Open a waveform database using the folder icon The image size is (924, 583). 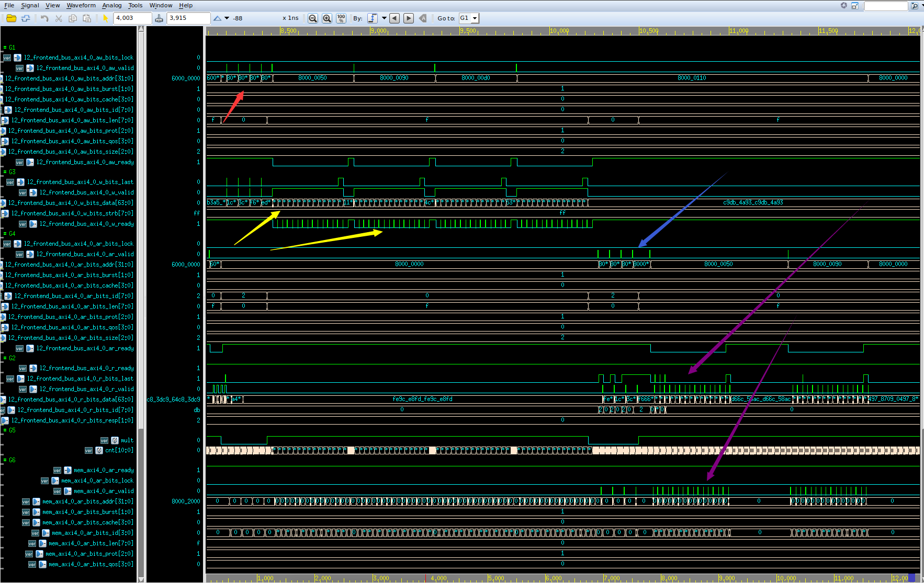(x=11, y=18)
